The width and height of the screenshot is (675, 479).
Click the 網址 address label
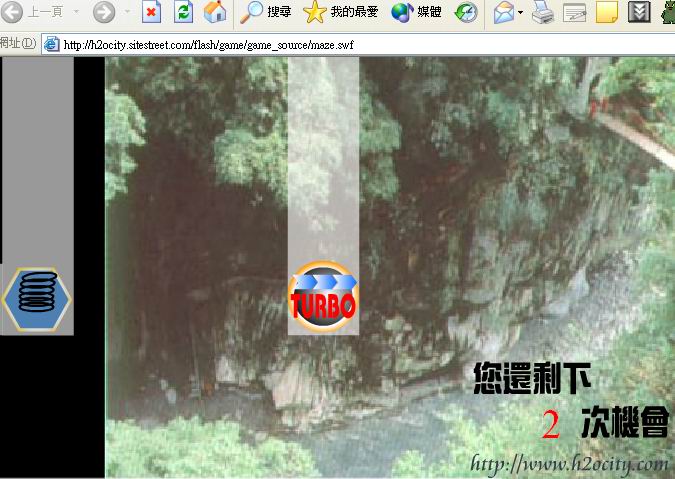pos(18,43)
